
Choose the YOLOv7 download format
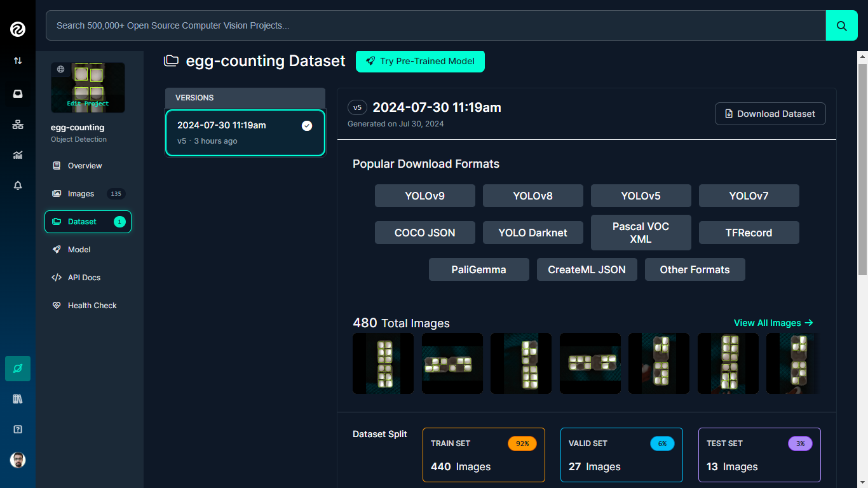coord(749,196)
